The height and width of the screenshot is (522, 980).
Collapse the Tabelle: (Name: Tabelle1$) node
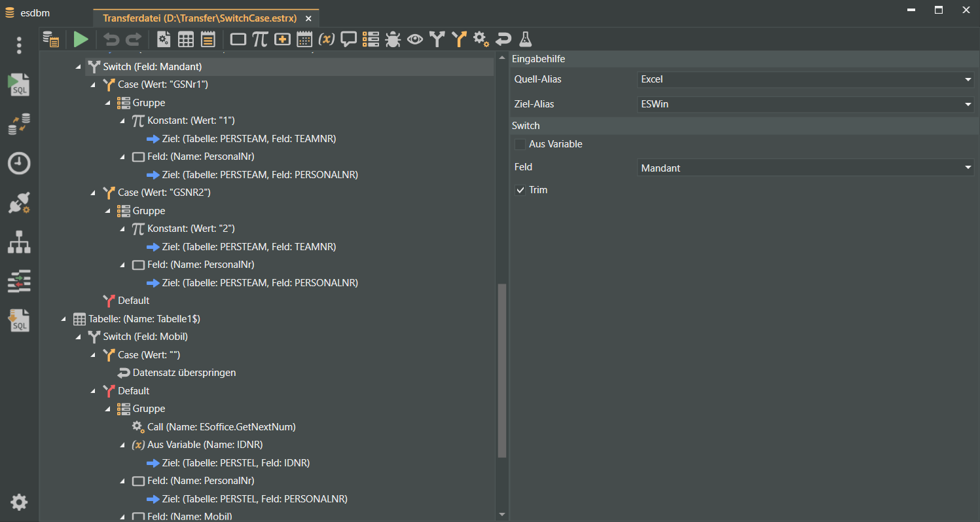64,319
